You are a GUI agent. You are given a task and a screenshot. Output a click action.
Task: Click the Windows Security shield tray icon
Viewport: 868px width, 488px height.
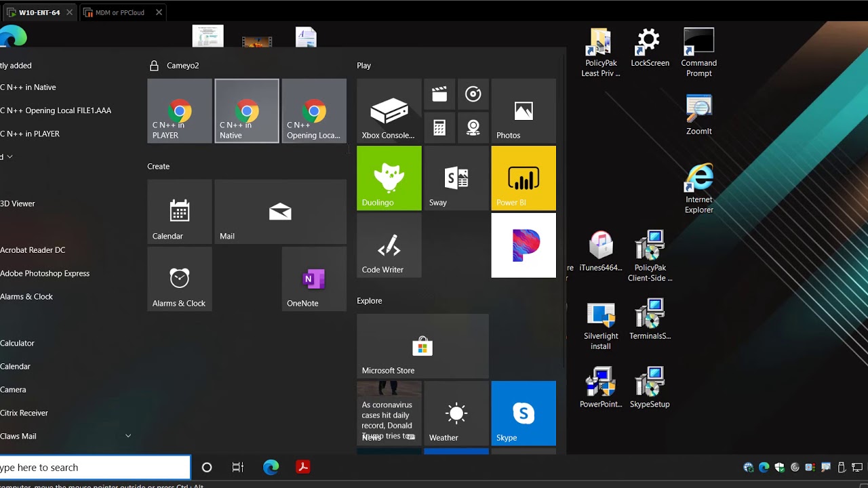(x=779, y=467)
